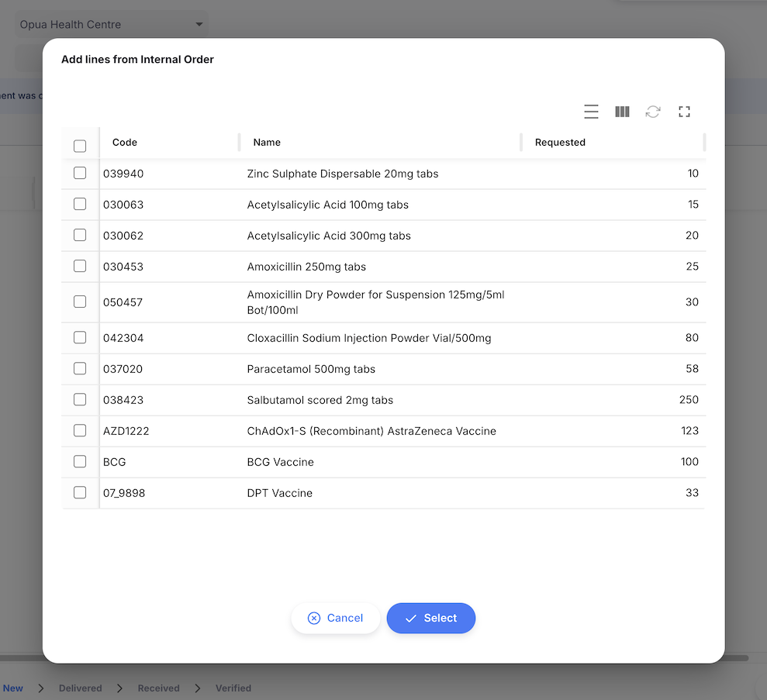Viewport: 767px width, 700px height.
Task: Check the Zinc Sulphate Dispersable 20mg tabs row
Action: (79, 173)
